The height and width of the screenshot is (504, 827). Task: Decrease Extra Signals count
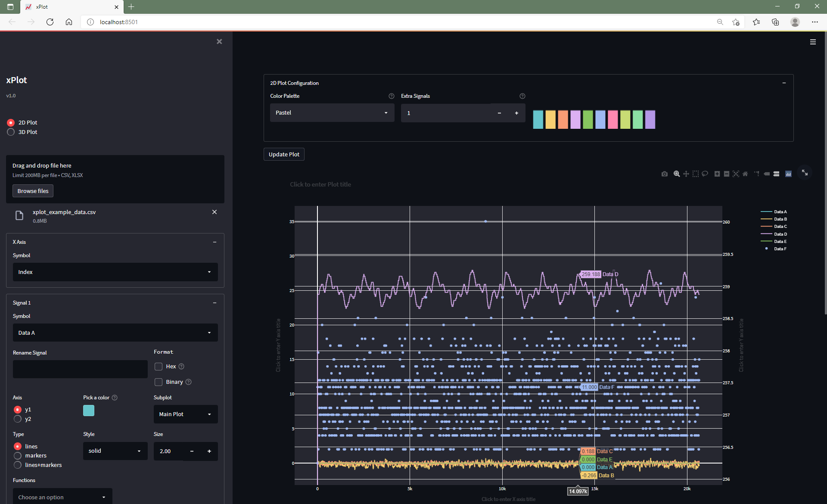(x=499, y=113)
